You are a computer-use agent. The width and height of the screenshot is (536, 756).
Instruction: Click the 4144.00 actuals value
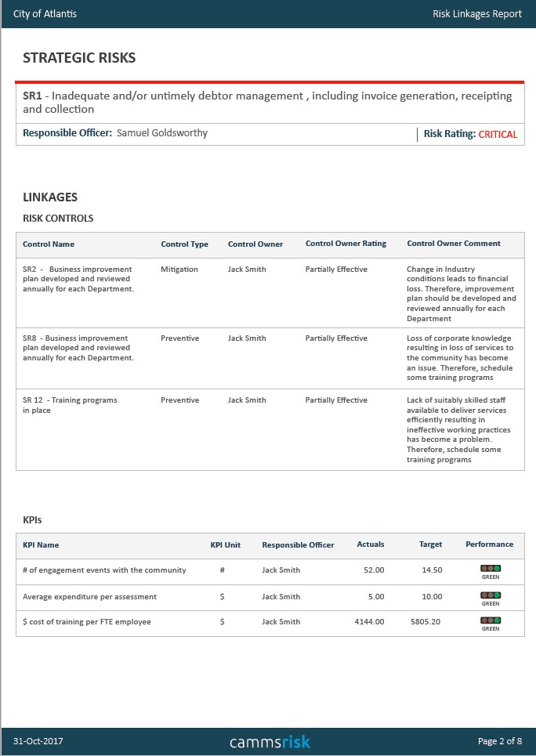click(369, 622)
